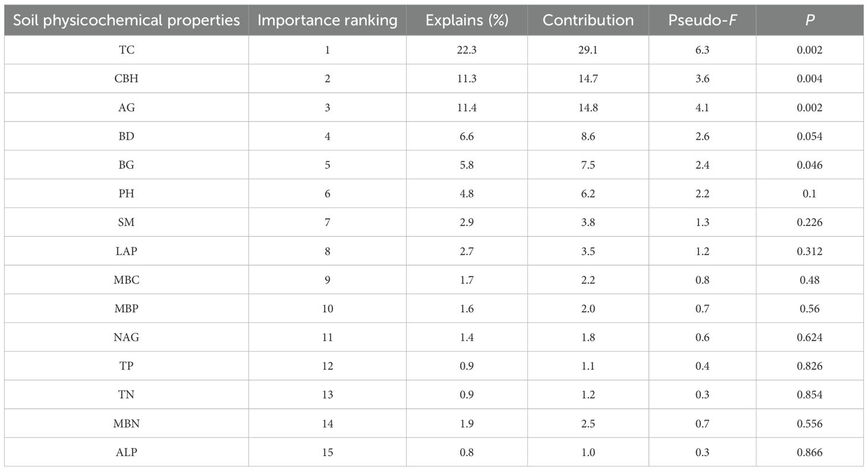Click the value 22.3 in Explains column

click(x=467, y=50)
